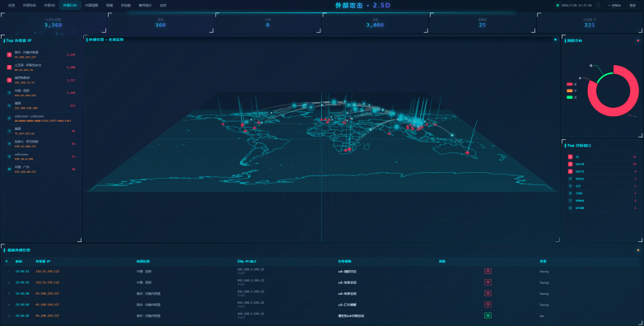The image size is (644, 326).
Task: Click the red dot in risk distribution panel header
Action: click(638, 40)
